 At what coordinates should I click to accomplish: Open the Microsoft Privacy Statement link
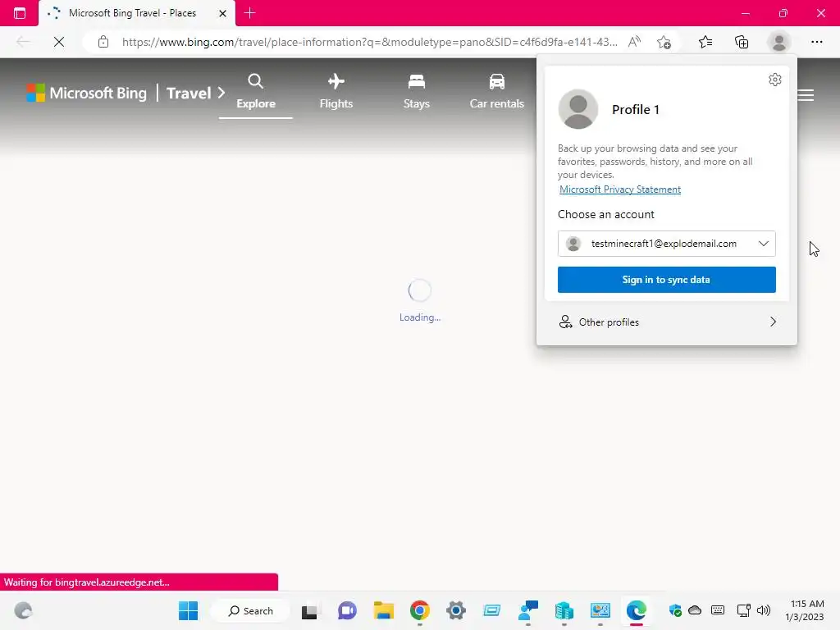click(620, 189)
